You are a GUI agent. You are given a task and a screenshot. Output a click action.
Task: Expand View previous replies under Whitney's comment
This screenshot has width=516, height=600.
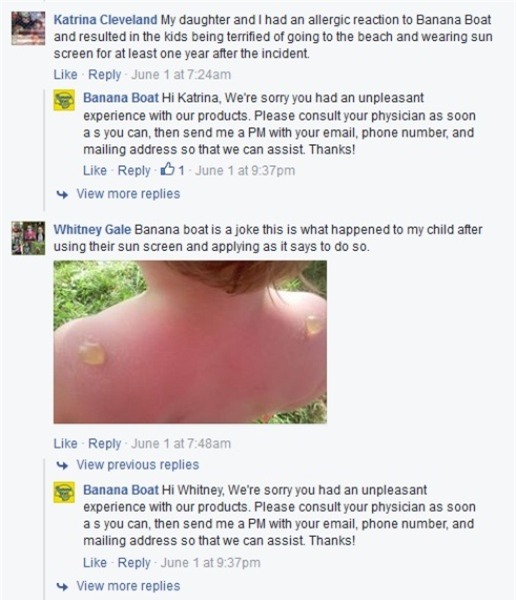[x=138, y=465]
